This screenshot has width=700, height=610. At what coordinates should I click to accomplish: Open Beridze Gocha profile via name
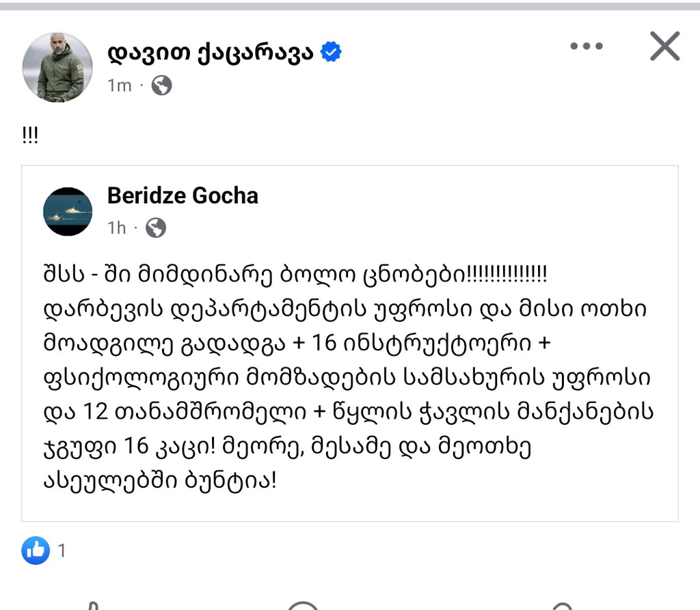pos(183,196)
